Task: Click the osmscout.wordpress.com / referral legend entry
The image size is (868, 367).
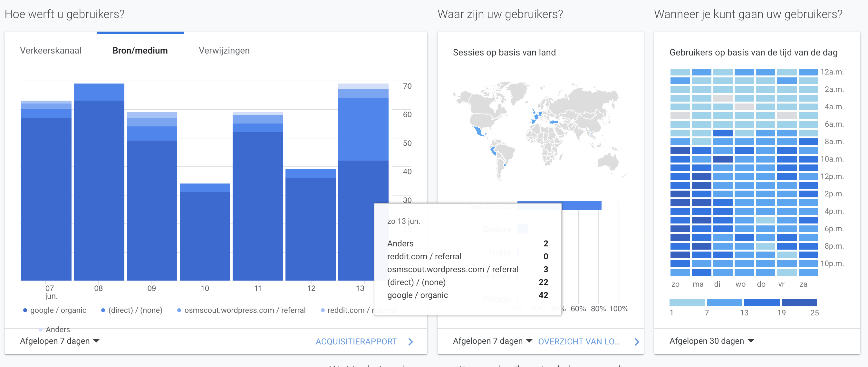Action: tap(241, 310)
